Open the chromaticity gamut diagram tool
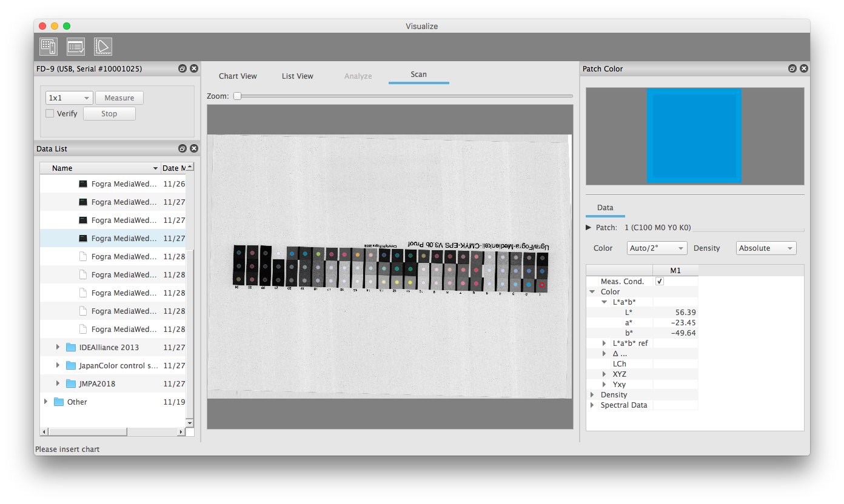This screenshot has height=504, width=844. 103,47
